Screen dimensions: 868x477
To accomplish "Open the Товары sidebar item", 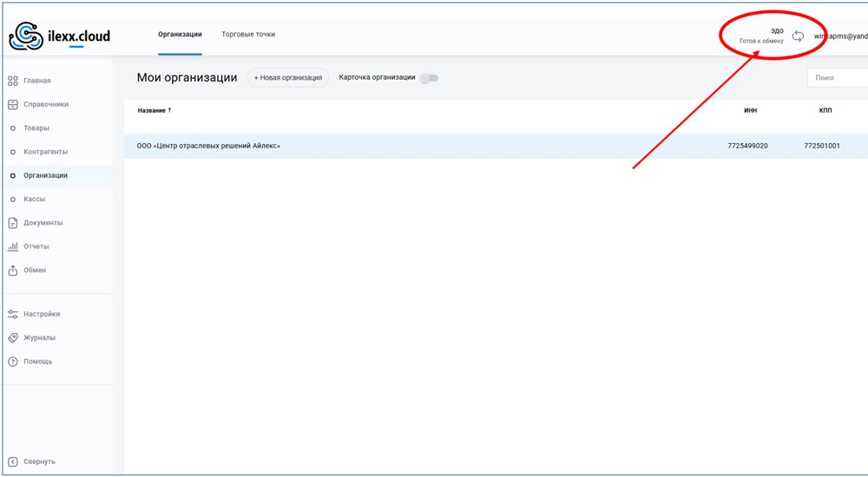I will (x=36, y=128).
